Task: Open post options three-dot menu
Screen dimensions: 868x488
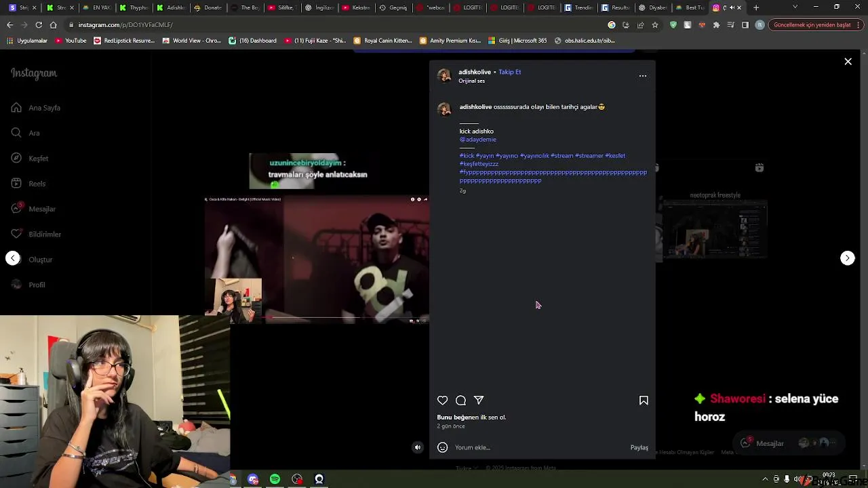Action: point(643,76)
